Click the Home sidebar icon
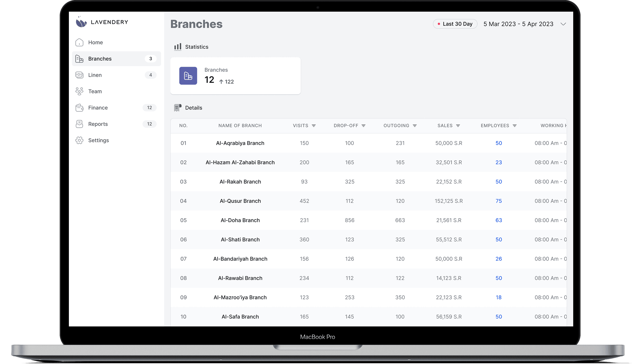The width and height of the screenshot is (636, 364). tap(79, 42)
